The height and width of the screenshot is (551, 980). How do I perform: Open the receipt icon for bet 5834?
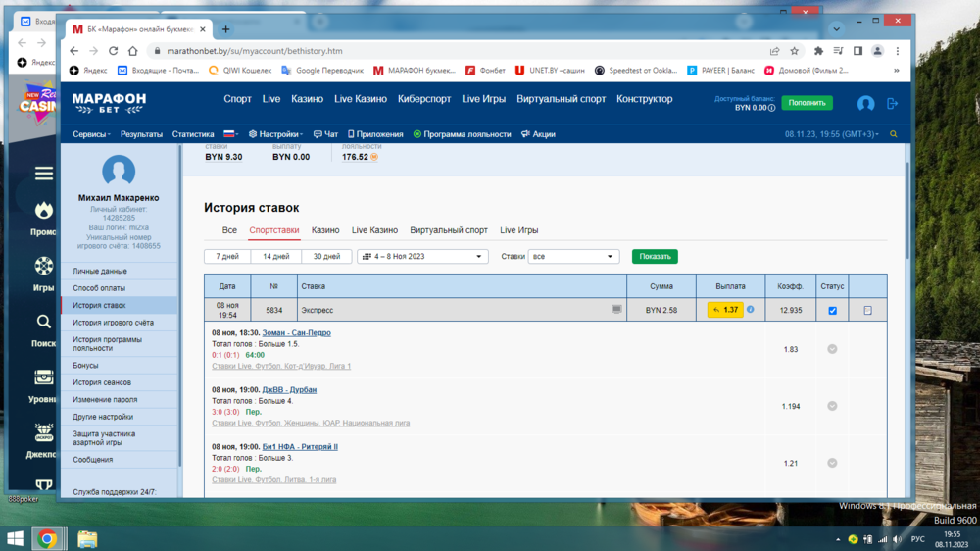point(867,311)
